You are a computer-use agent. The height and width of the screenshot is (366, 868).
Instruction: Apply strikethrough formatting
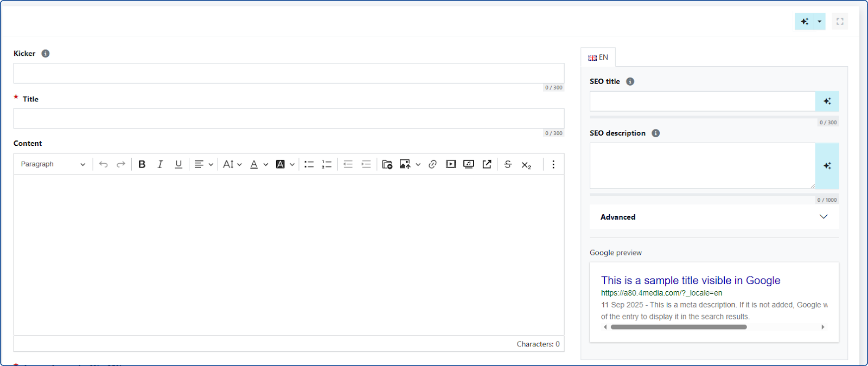(x=508, y=164)
